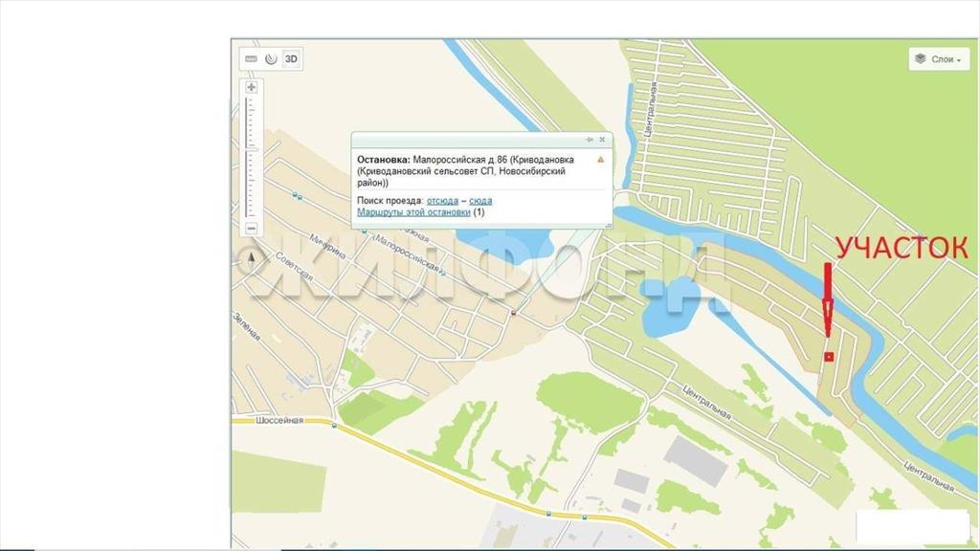
Task: Click the orange warning triangle in popup
Action: pos(600,159)
